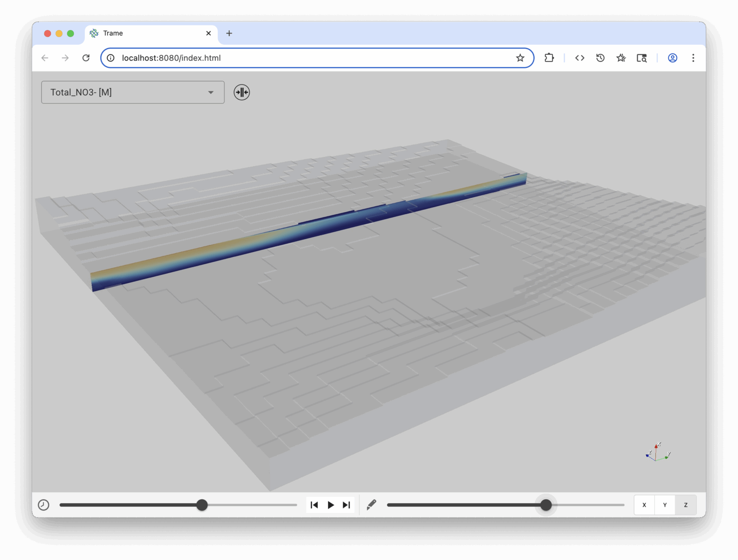This screenshot has height=560, width=738.
Task: Switch slicing to the X axis
Action: 644,505
